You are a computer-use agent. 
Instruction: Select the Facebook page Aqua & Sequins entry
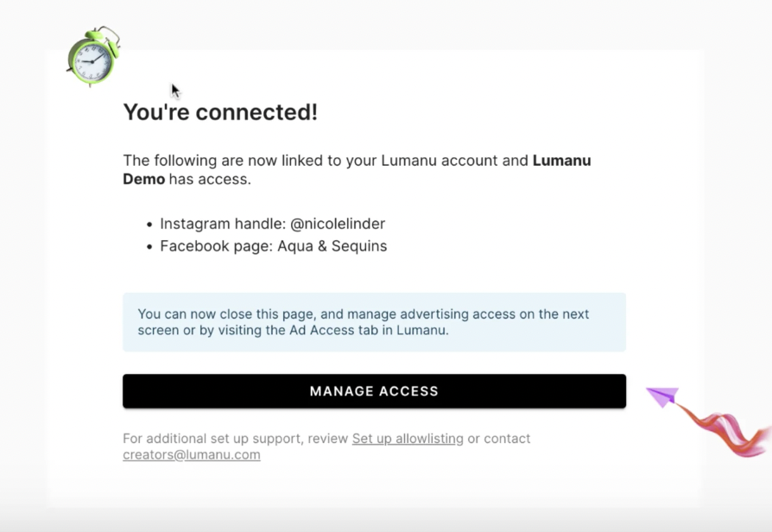click(273, 246)
